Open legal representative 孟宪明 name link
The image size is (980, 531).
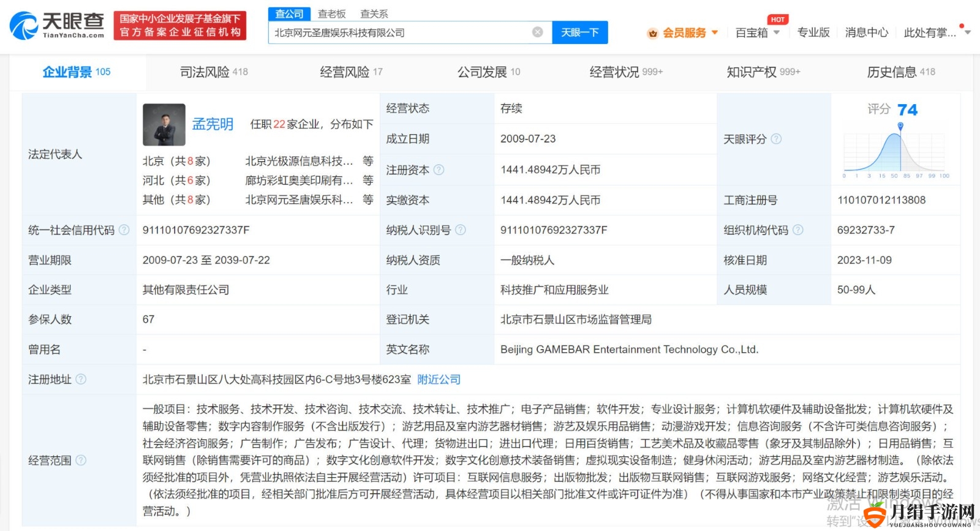tap(213, 124)
